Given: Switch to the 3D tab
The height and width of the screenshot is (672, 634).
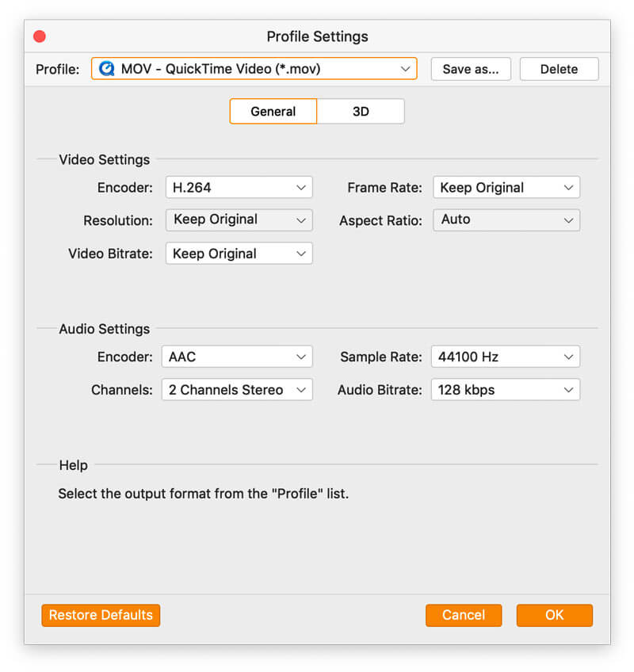Looking at the screenshot, I should tap(361, 112).
